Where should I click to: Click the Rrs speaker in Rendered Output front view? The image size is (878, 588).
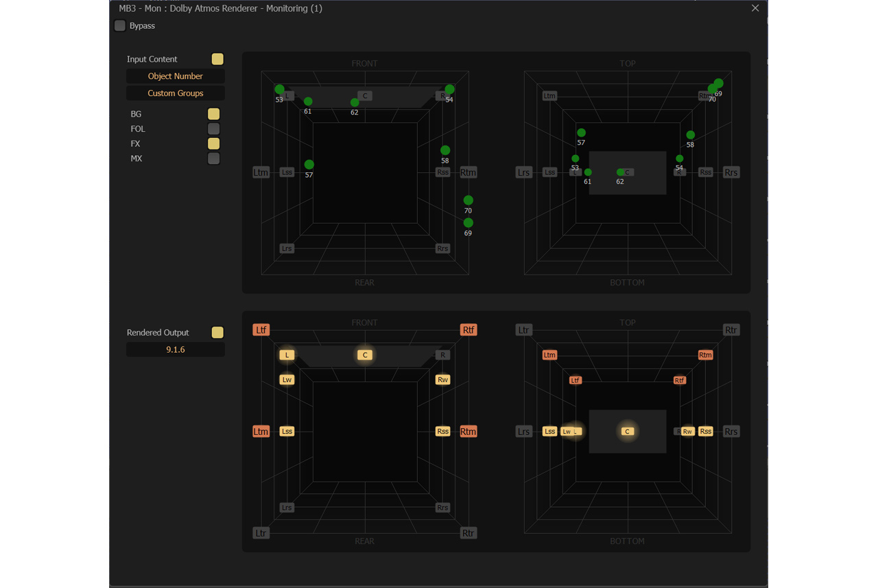pyautogui.click(x=443, y=508)
